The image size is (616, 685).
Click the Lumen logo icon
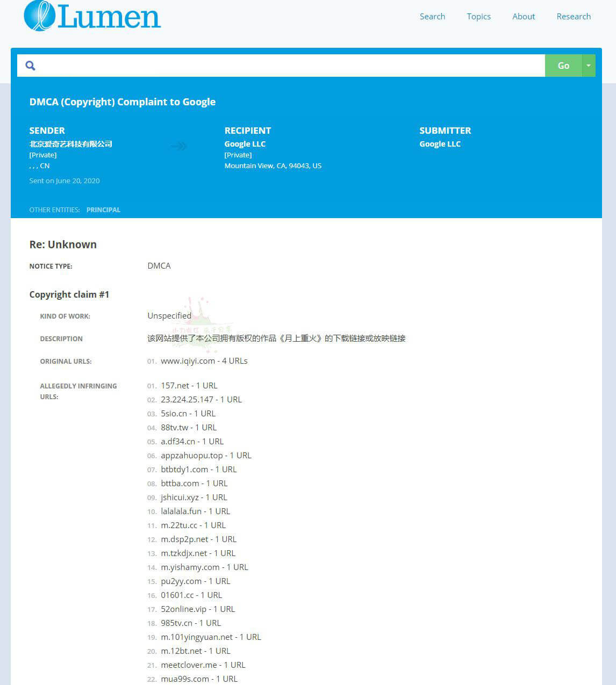pos(39,15)
